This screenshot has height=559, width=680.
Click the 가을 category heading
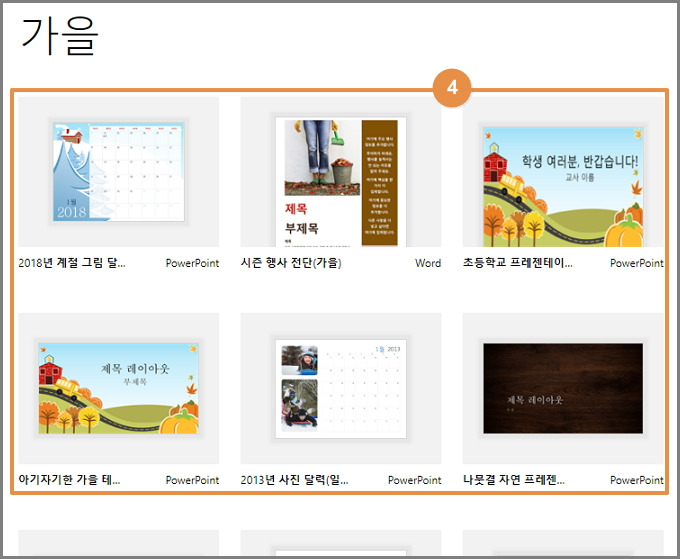click(60, 36)
